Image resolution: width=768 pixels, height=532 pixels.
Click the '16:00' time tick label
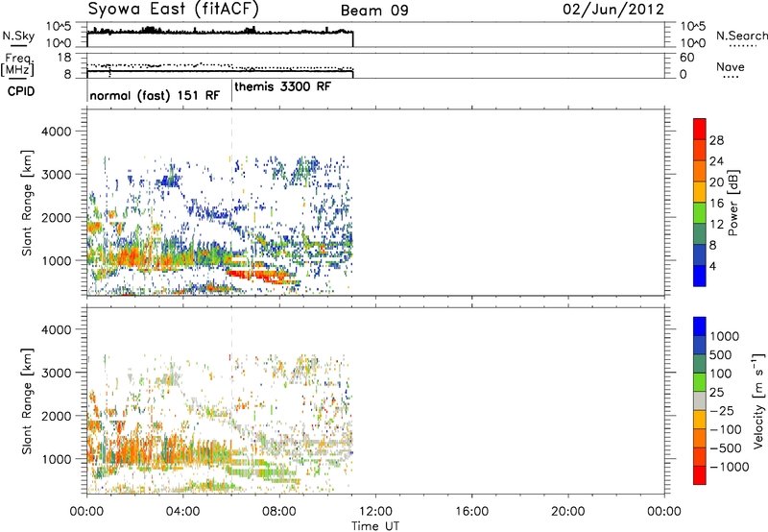[471, 512]
